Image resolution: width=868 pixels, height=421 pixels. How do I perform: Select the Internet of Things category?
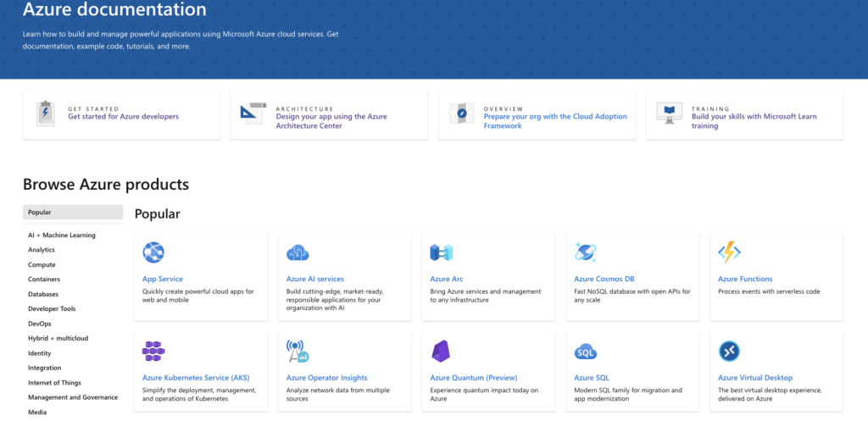pyautogui.click(x=55, y=382)
